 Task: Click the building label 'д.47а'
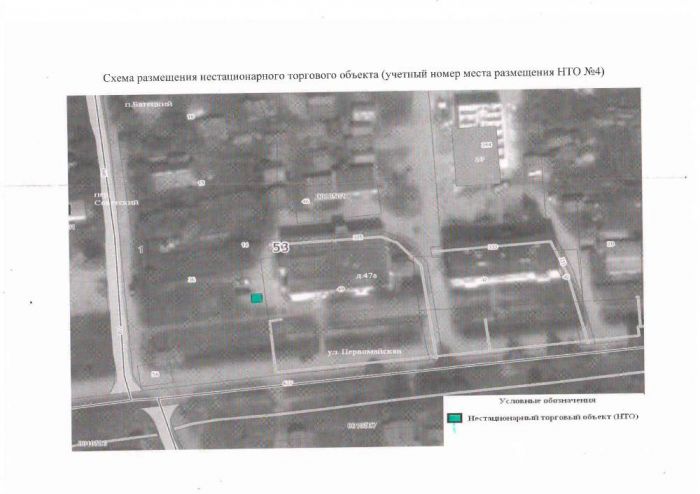(366, 276)
